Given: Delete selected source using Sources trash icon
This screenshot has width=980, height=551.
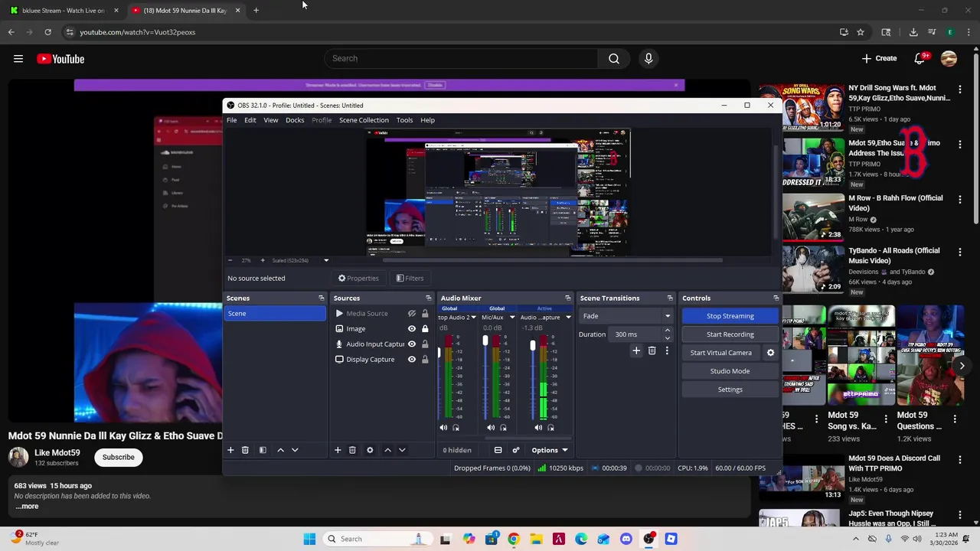Looking at the screenshot, I should tap(352, 450).
